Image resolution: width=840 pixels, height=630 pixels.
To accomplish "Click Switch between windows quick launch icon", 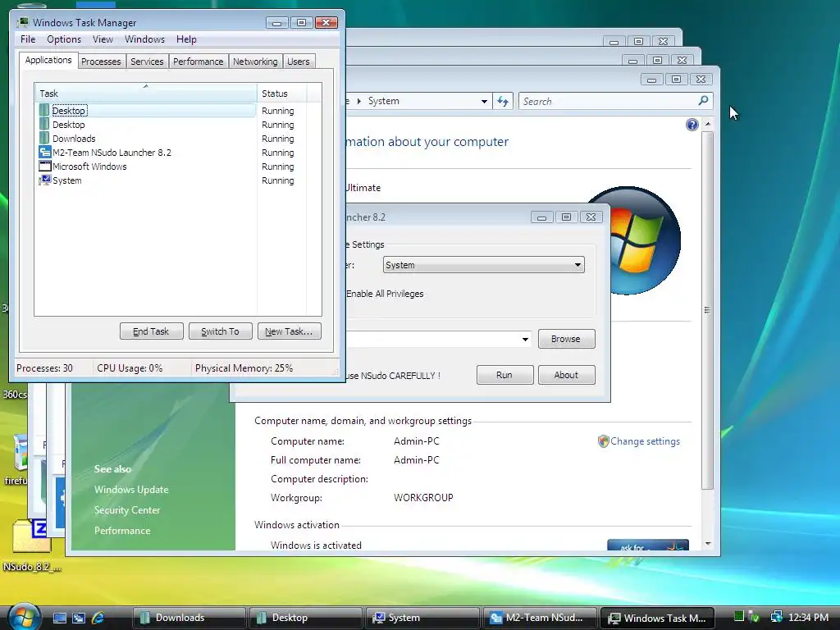I will (x=79, y=618).
